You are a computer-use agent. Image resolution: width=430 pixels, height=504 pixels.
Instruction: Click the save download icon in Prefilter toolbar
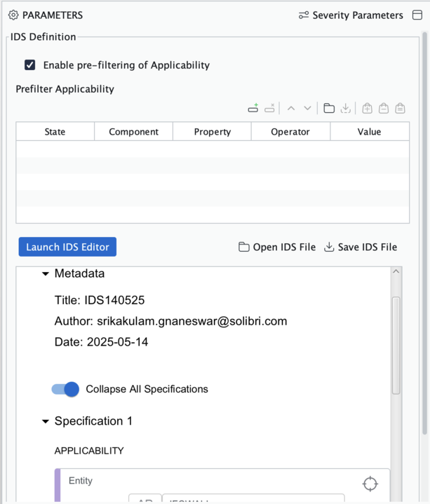345,109
